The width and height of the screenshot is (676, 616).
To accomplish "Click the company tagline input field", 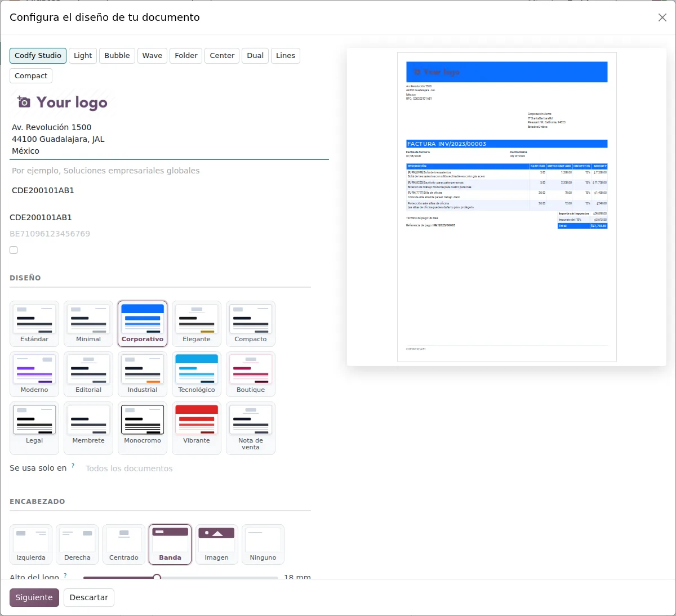I will 169,171.
